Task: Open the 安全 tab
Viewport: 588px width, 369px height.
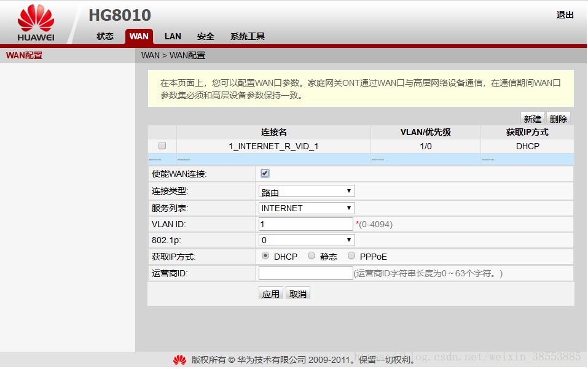Action: click(205, 36)
